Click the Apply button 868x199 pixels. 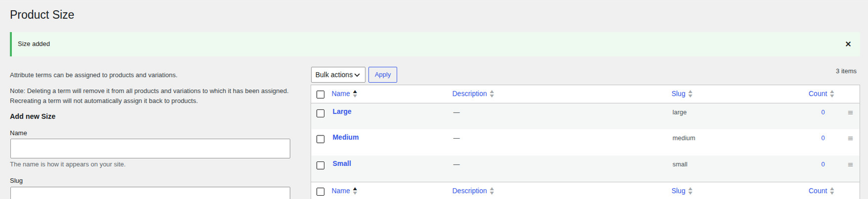(x=382, y=74)
